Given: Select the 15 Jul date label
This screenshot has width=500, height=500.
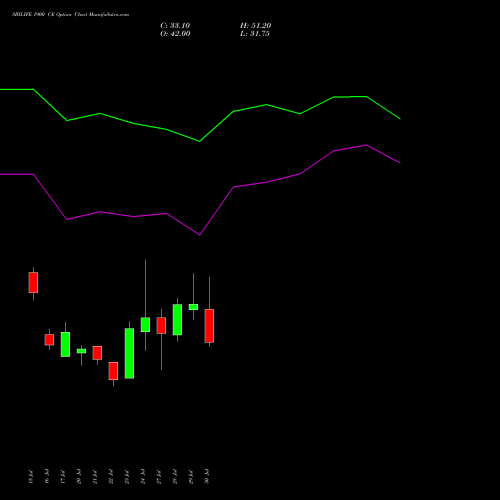Looking at the screenshot, I should [31, 476].
